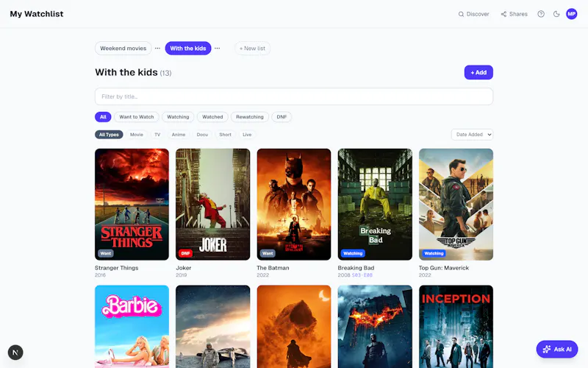588x368 pixels.
Task: Create a new list with + New list
Action: tap(252, 48)
